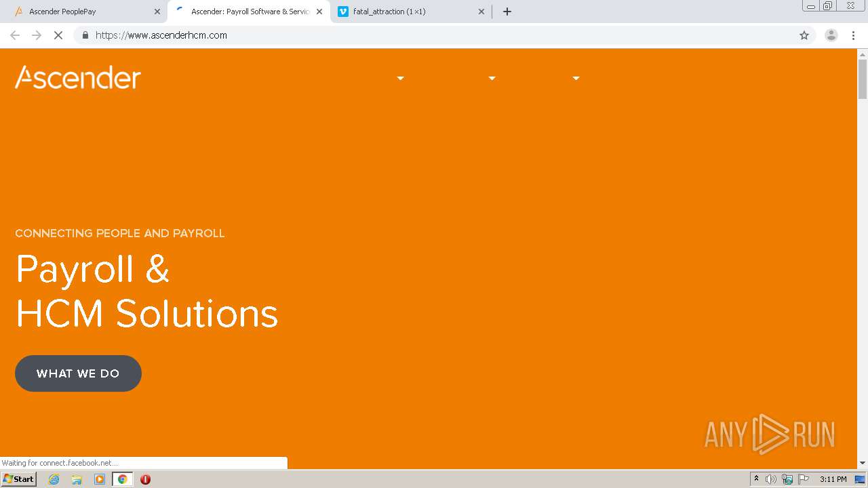The image size is (868, 488).
Task: Bookmark this page with the star icon
Action: click(804, 35)
